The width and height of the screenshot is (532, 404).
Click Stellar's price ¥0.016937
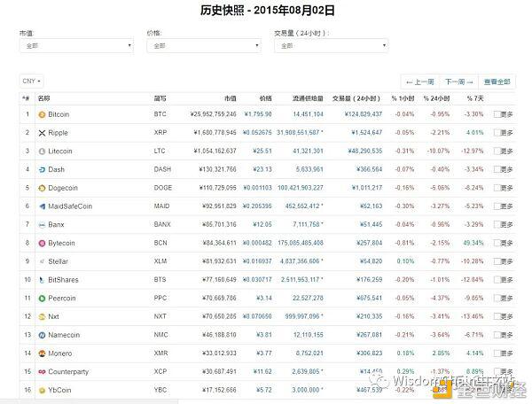coord(257,261)
